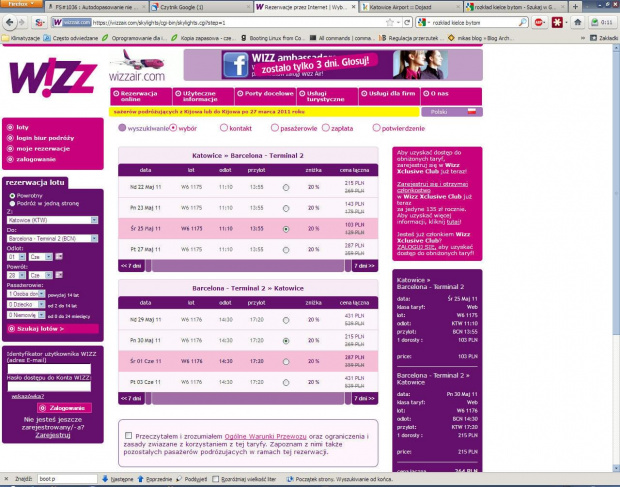Go back with the browser back arrow
This screenshot has height=487, width=620.
9,22
